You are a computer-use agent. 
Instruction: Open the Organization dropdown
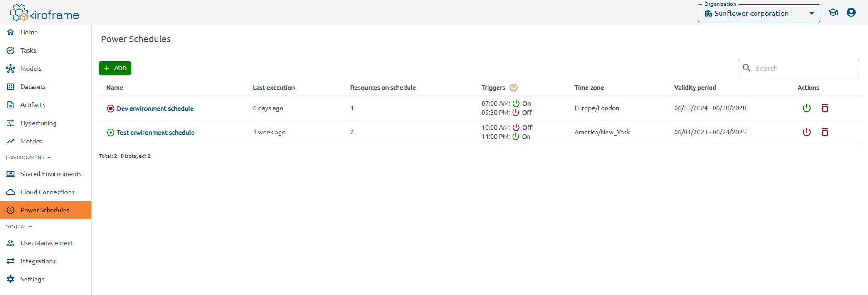point(759,14)
